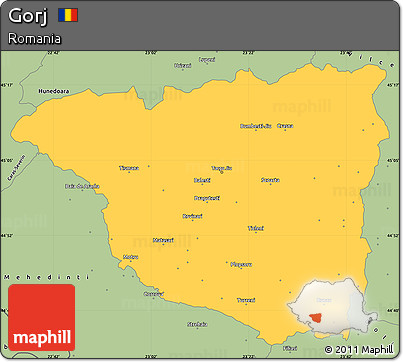Image resolution: width=403 pixels, height=362 pixels.
Task: Click the Gorj title text
Action: 28,16
